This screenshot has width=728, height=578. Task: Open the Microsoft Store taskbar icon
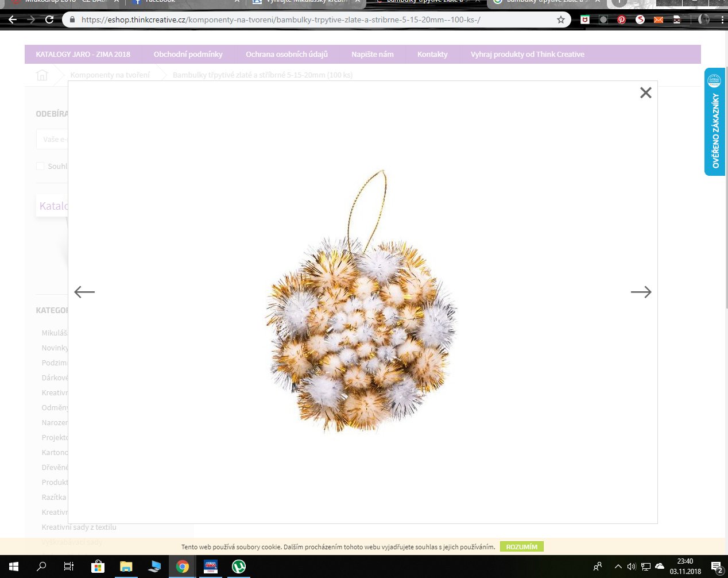(x=98, y=567)
